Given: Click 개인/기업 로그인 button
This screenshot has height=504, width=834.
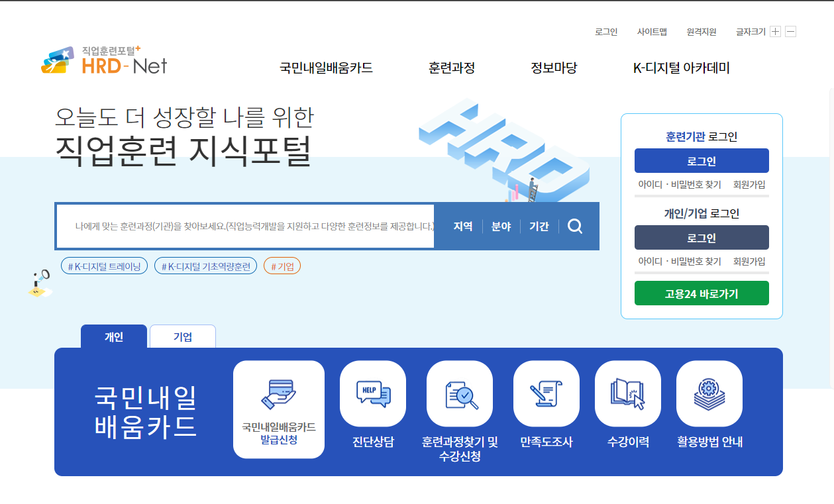Looking at the screenshot, I should tap(702, 238).
